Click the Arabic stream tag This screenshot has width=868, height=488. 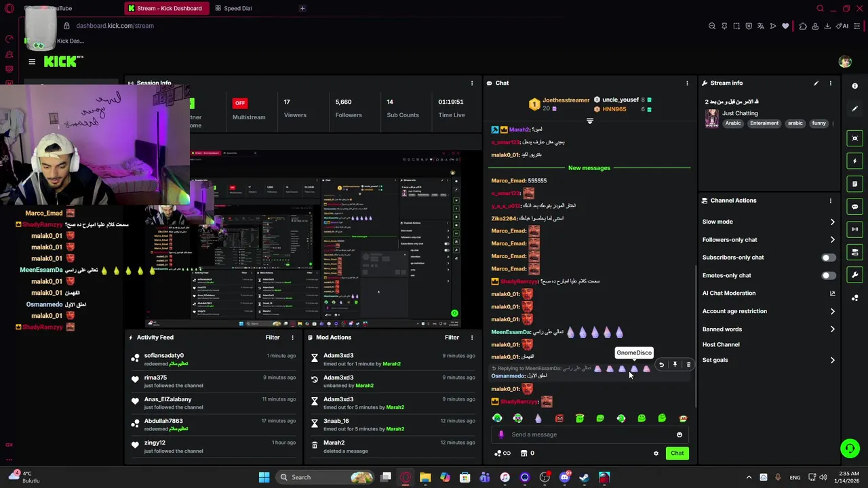(x=733, y=123)
